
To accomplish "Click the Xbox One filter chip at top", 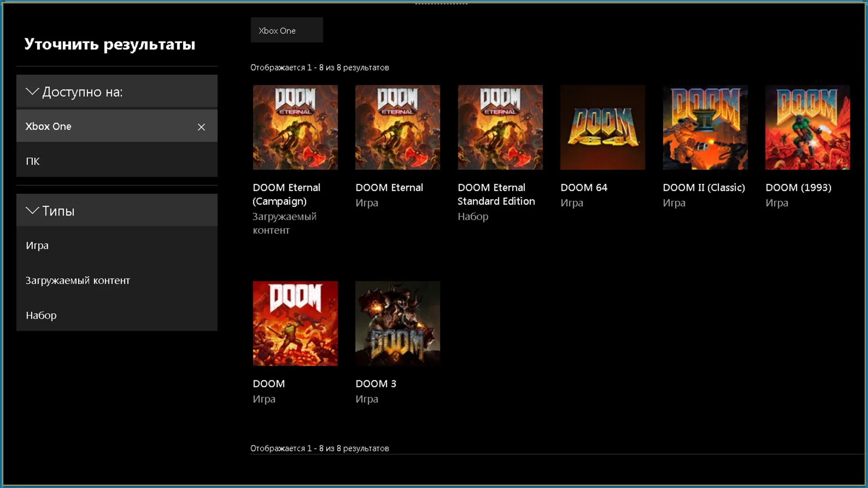I will pyautogui.click(x=287, y=30).
